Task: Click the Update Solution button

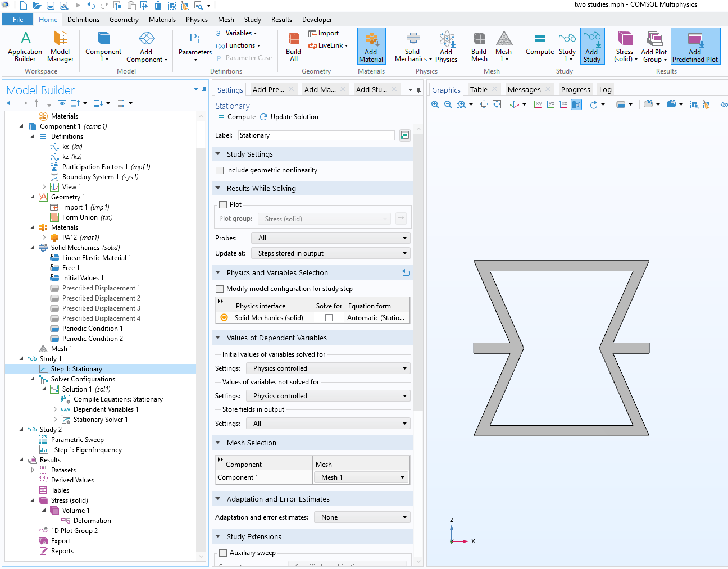Action: click(x=289, y=117)
